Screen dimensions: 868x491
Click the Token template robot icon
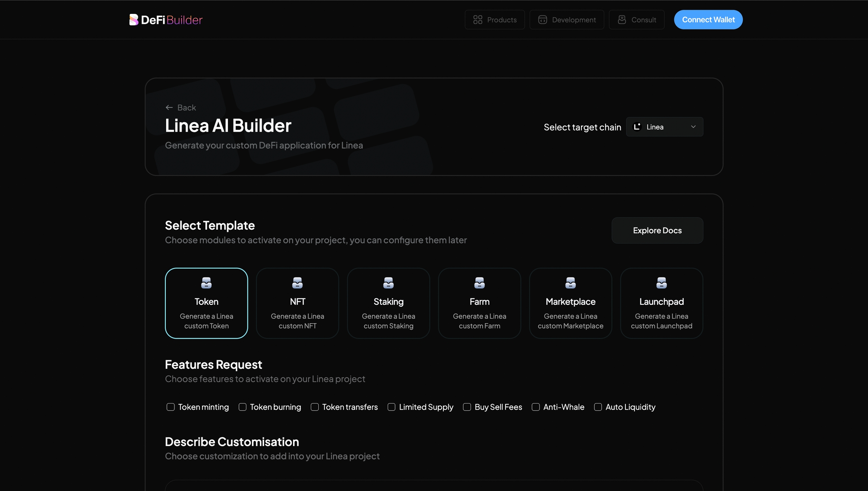(206, 283)
